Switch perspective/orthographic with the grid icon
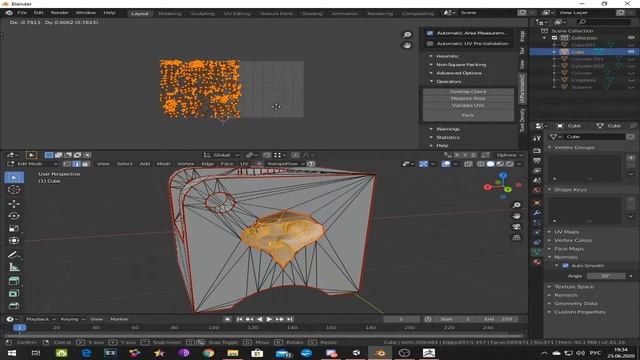 tap(517, 238)
